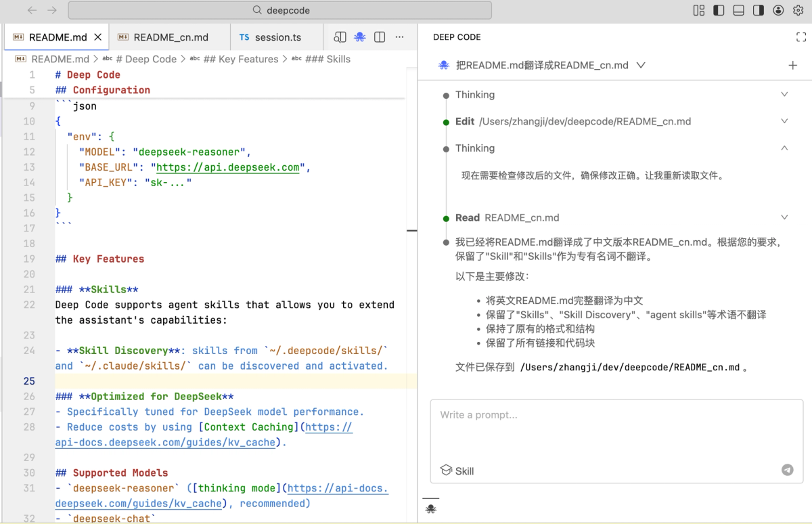The image size is (812, 524).
Task: Open markdown preview to the side
Action: point(340,37)
